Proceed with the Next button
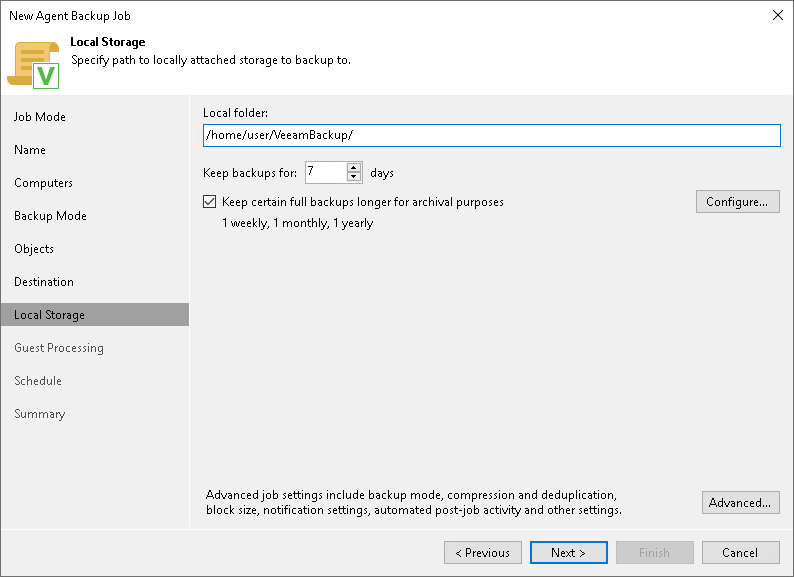Screen dimensions: 794x577 (x=569, y=553)
